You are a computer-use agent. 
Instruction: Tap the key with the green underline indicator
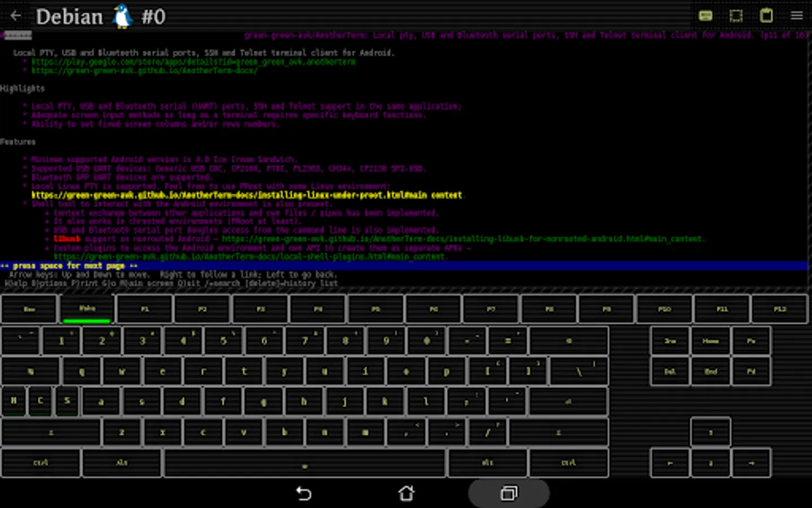tap(87, 309)
